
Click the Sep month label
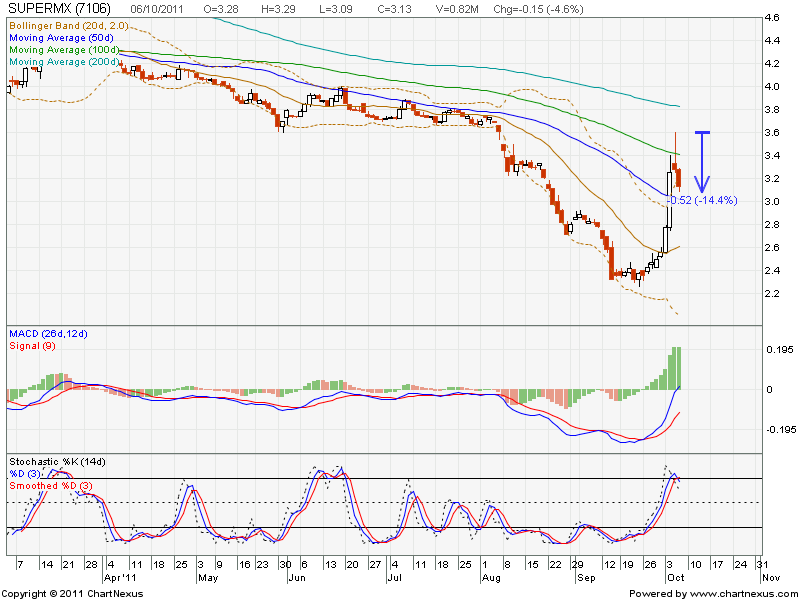coord(586,578)
